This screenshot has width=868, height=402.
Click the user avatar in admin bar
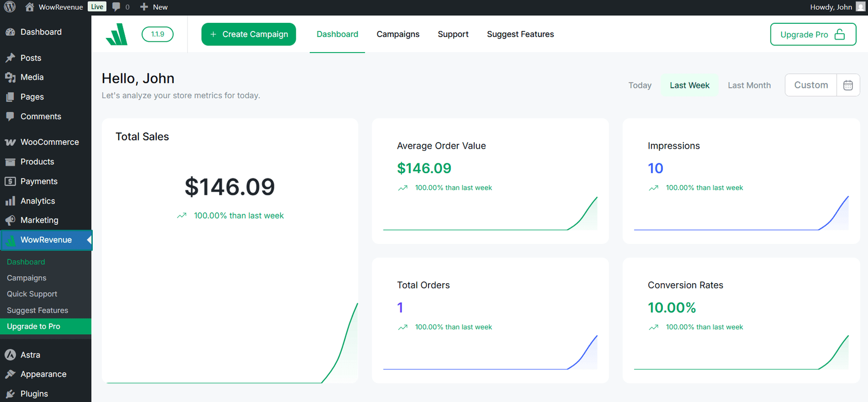pos(860,7)
